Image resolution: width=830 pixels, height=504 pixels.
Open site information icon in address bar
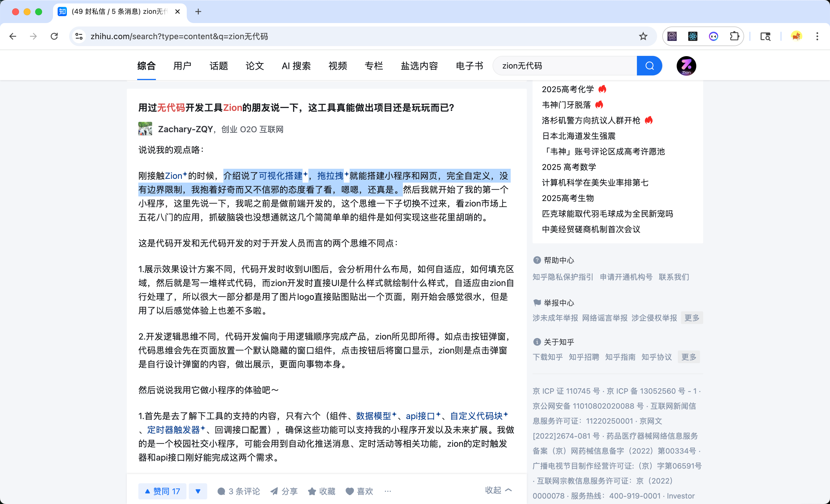[79, 36]
